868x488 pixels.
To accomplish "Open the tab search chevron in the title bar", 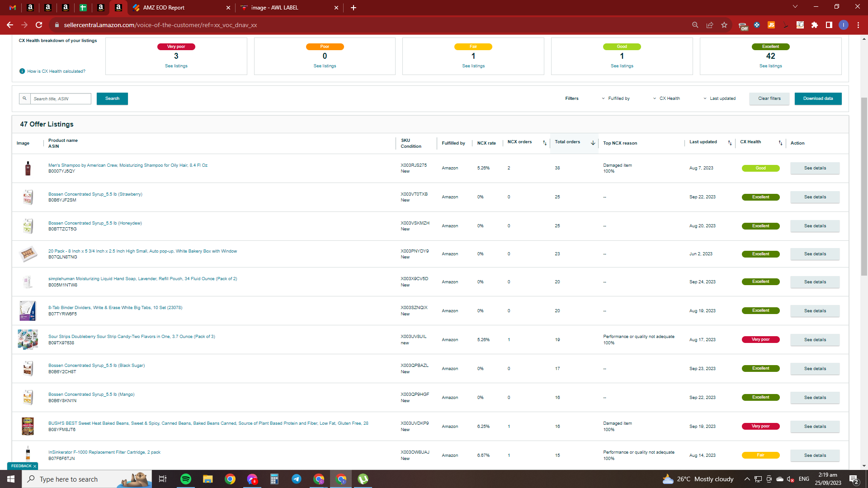I will [795, 6].
